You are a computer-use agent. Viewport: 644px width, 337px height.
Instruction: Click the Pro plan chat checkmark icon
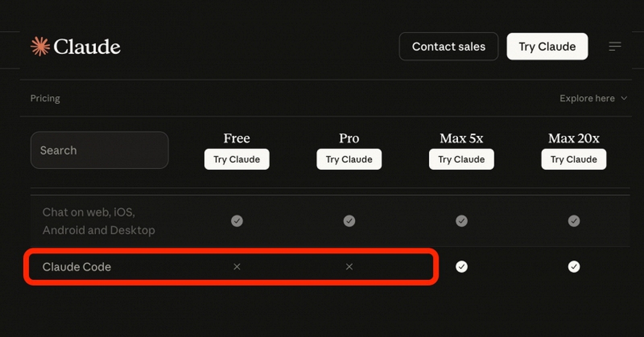[349, 221]
